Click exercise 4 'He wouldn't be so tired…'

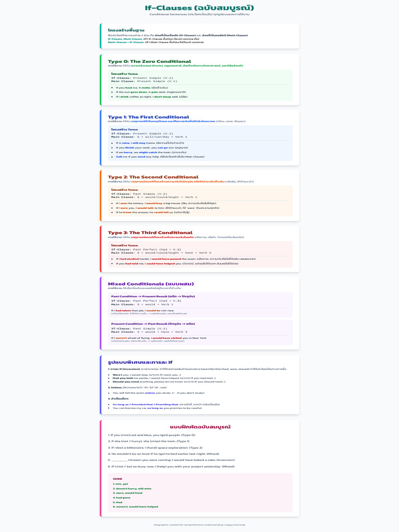[164, 454]
